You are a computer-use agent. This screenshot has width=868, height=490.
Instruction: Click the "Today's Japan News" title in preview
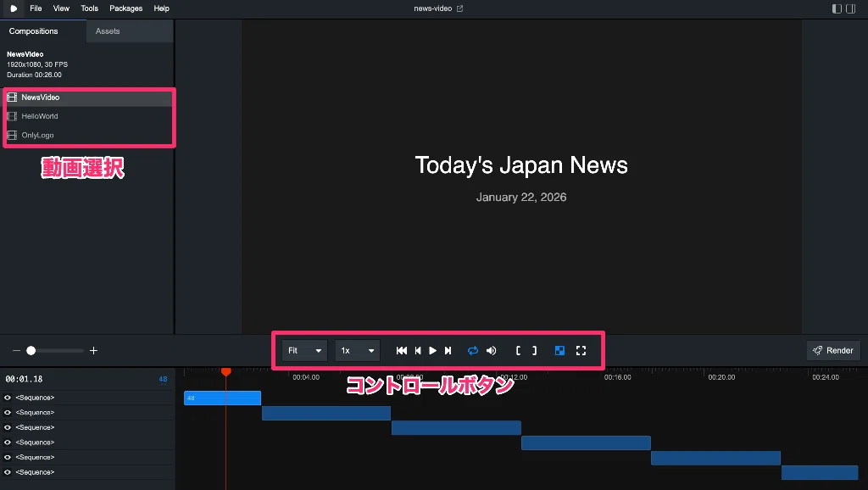521,165
